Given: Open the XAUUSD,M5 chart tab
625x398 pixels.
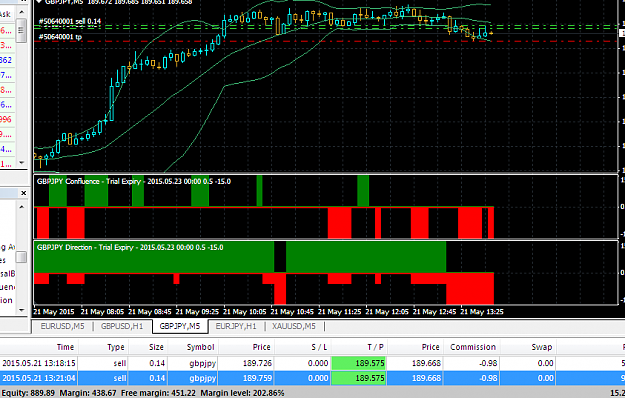Looking at the screenshot, I should pyautogui.click(x=294, y=326).
